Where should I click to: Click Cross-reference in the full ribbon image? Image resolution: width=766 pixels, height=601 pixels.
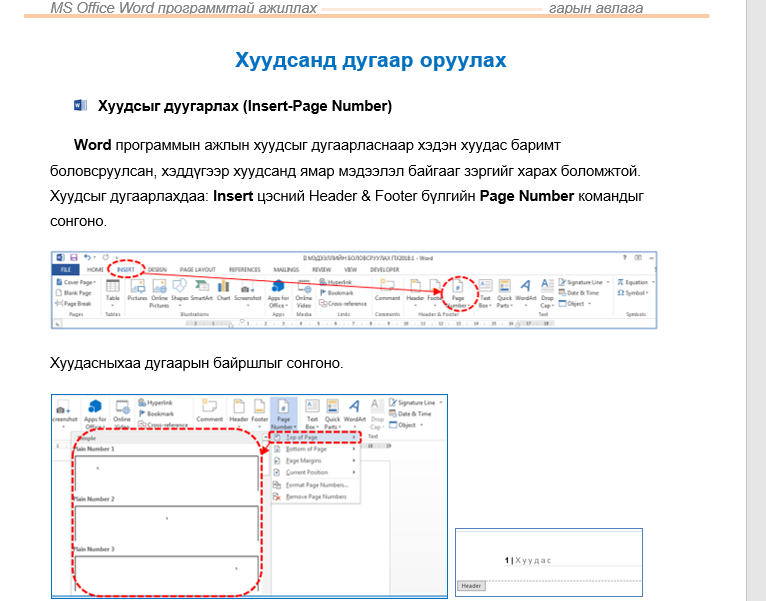[343, 303]
